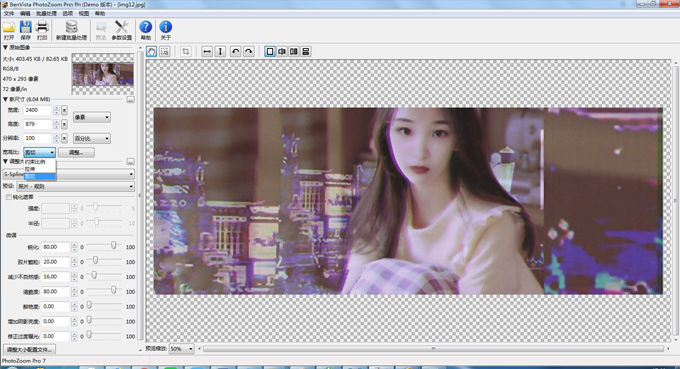The image size is (680, 369).
Task: Open 参数设置 (Preferences) wrench icon
Action: 121,27
